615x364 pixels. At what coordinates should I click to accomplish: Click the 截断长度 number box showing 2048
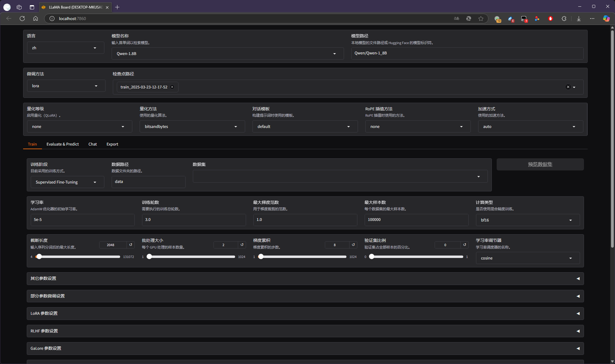113,245
